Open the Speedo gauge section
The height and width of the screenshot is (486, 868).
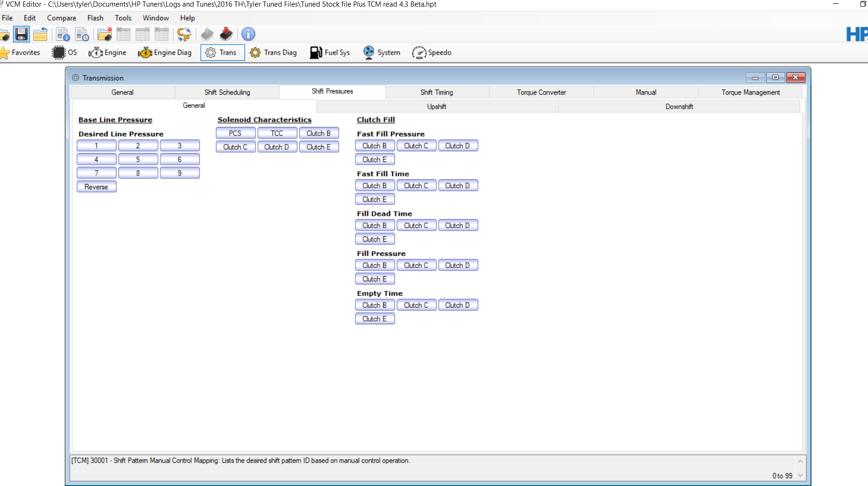432,52
